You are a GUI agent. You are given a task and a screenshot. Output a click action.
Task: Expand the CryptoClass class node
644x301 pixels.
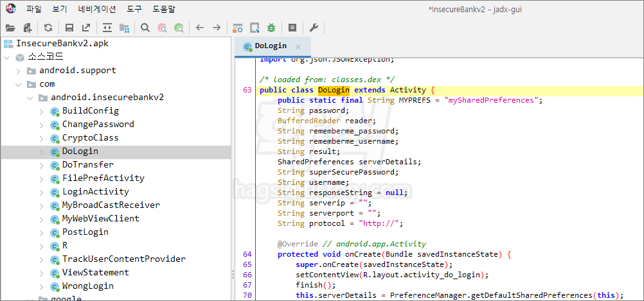coord(41,138)
